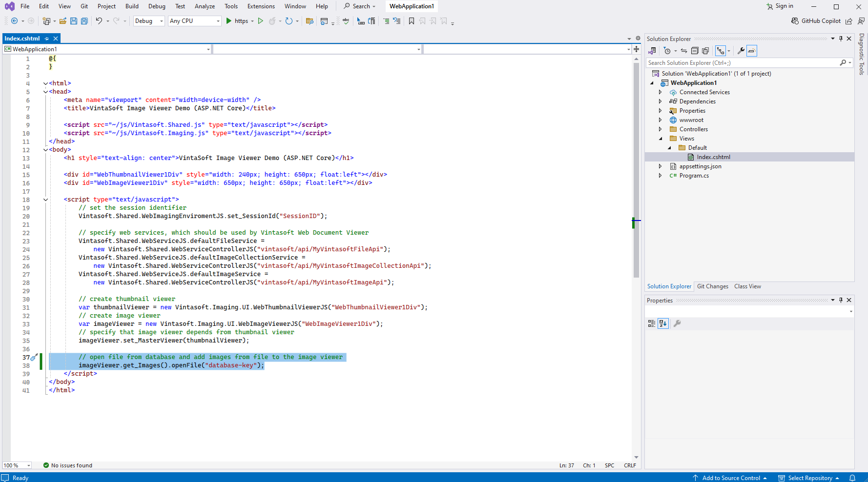Image resolution: width=868 pixels, height=482 pixels.
Task: Click the abc spell checker icon
Action: tap(346, 21)
